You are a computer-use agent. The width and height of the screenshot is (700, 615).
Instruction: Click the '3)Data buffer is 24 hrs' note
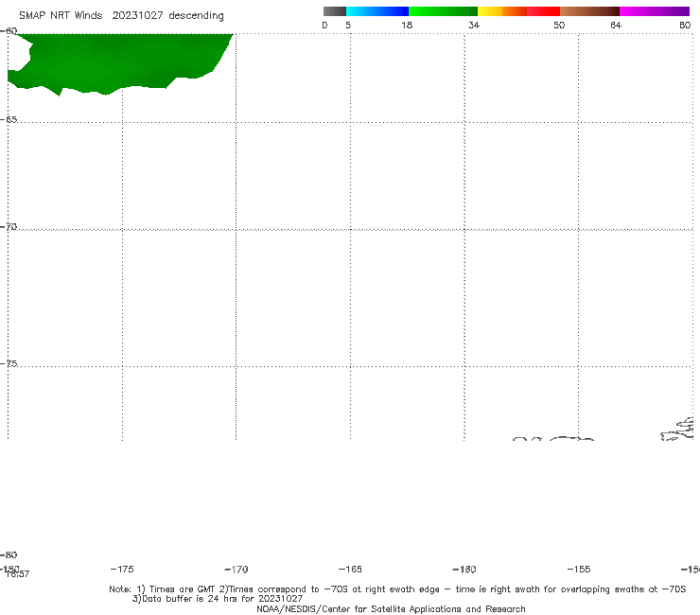(218, 599)
